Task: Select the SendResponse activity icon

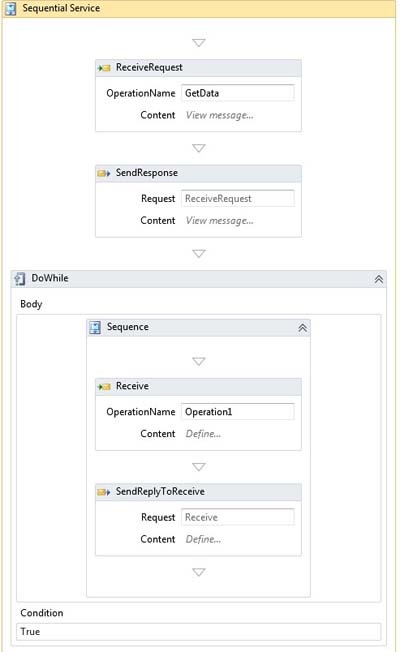Action: pos(104,173)
